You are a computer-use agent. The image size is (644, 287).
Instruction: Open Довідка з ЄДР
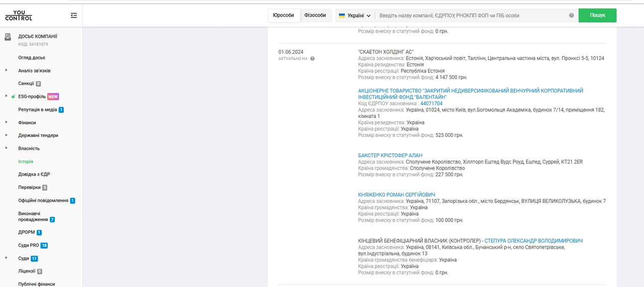[34, 174]
